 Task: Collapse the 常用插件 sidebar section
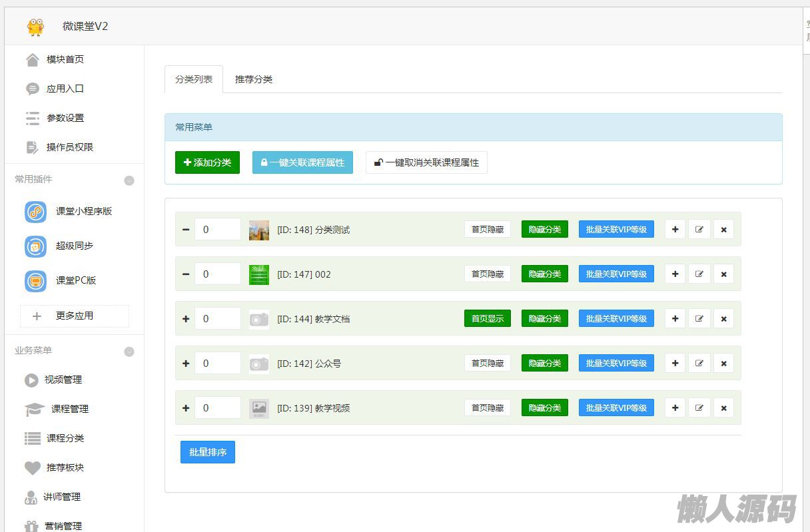point(129,180)
